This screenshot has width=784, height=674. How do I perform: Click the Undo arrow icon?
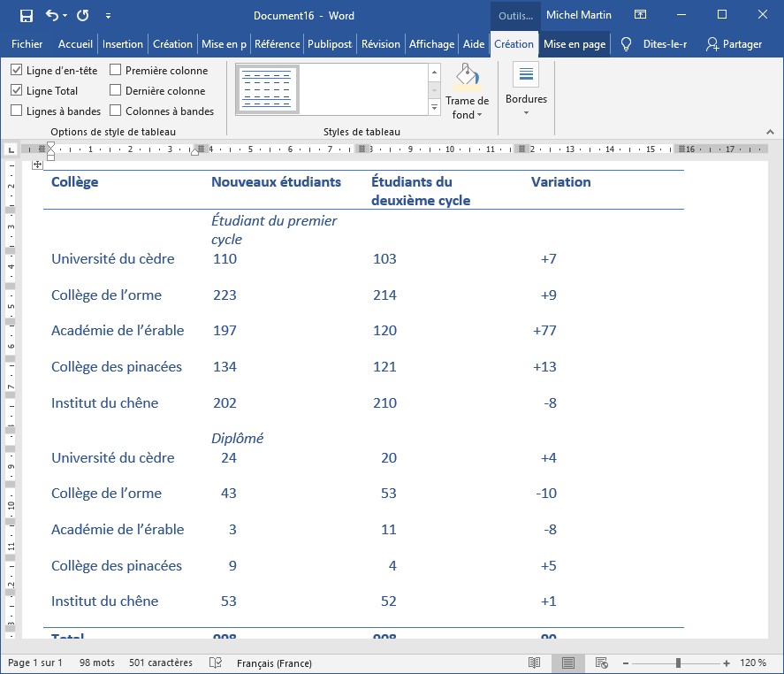(x=52, y=15)
